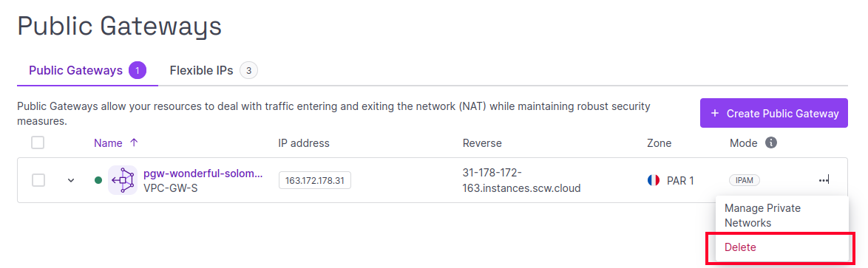868x268 pixels.
Task: Click the sort arrow next to Name
Action: [133, 142]
